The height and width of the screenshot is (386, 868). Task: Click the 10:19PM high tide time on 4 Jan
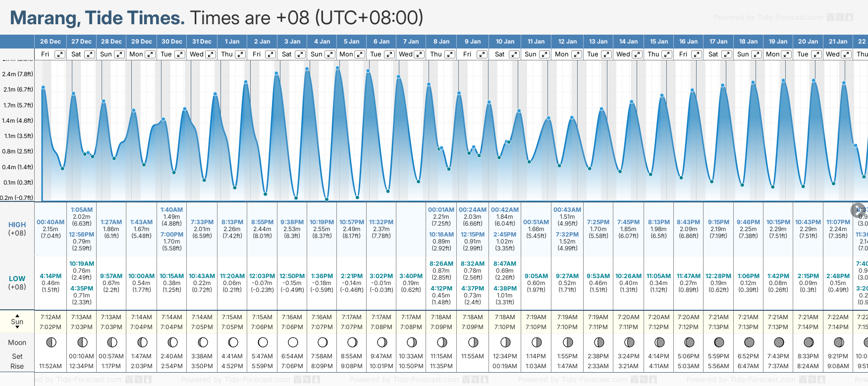point(322,222)
